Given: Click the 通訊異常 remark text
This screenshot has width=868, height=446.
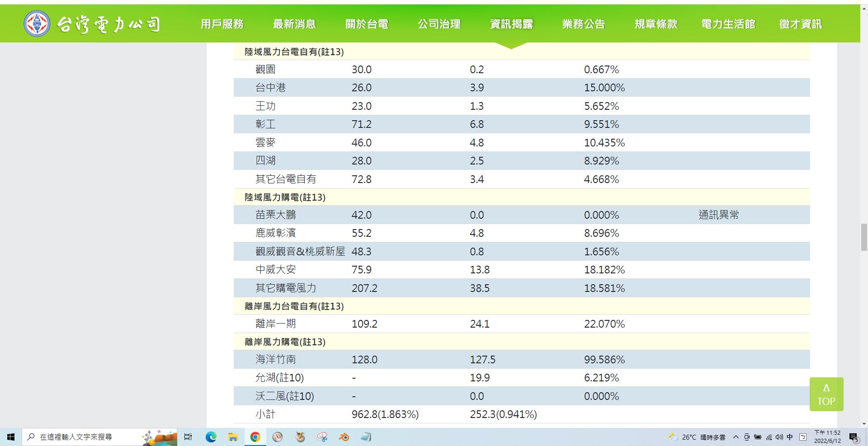Looking at the screenshot, I should click(719, 215).
